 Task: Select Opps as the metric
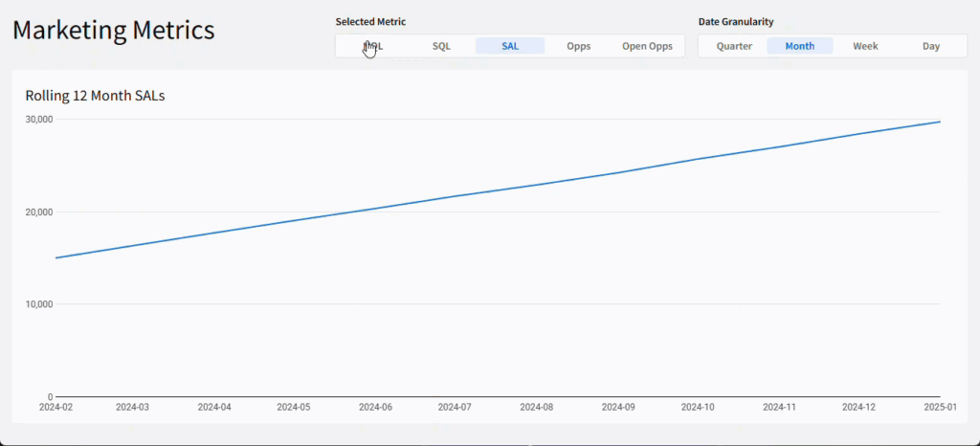(579, 46)
